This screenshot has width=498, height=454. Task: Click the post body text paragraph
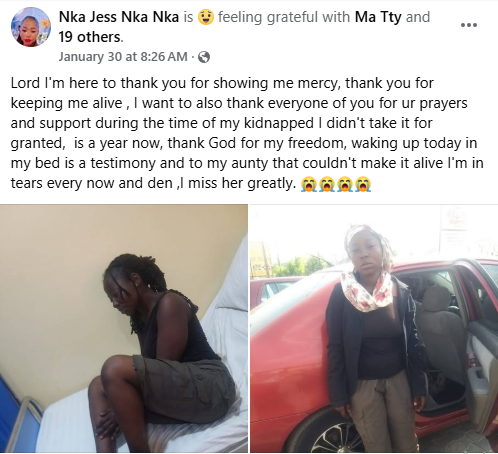[247, 133]
